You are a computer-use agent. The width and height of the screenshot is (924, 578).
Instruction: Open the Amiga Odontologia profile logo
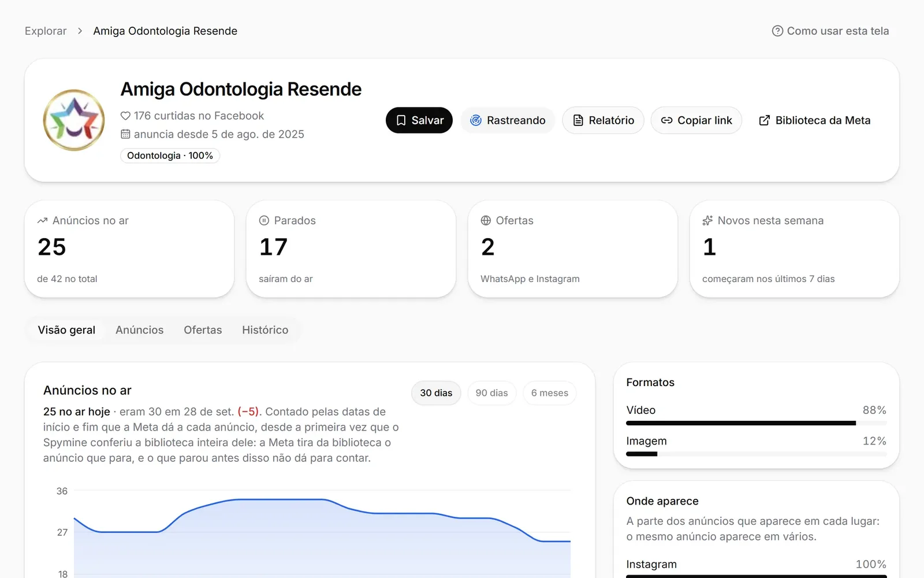(x=74, y=120)
